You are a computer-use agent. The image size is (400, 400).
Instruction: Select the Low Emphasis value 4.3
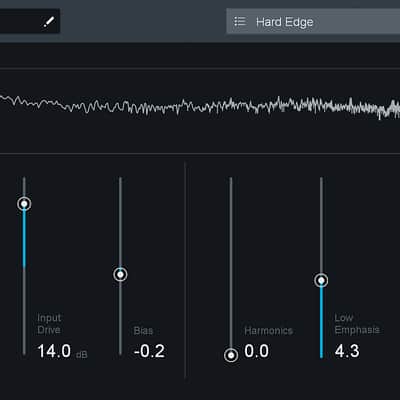[347, 351]
